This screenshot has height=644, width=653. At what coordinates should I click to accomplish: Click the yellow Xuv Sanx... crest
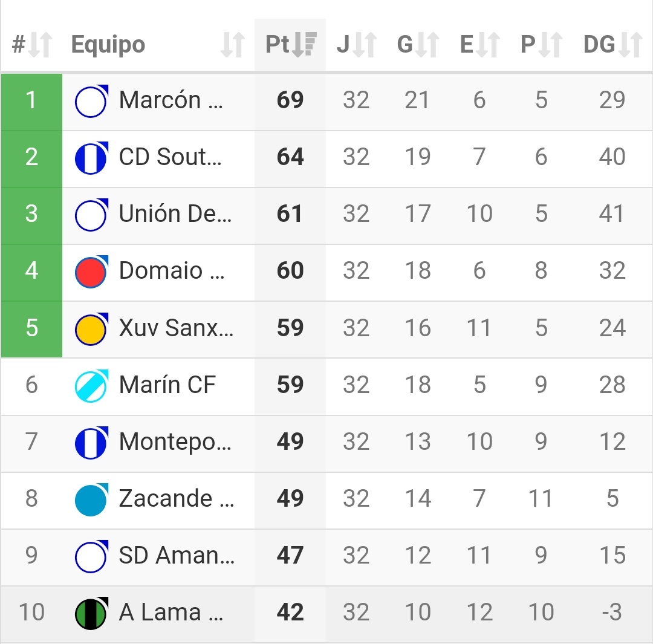[x=91, y=329]
